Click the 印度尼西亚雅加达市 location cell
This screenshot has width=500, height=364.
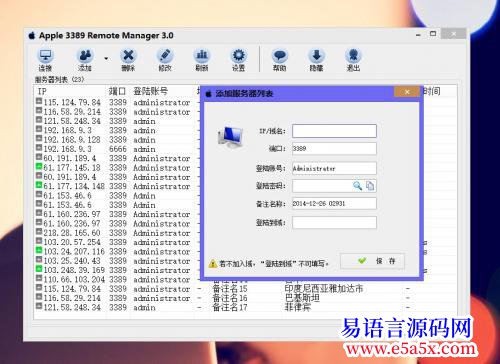(324, 289)
